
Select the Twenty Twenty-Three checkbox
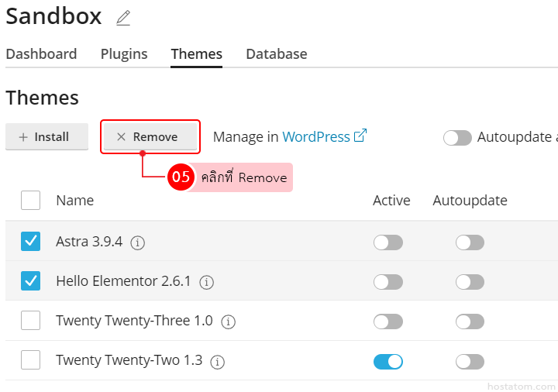tap(31, 321)
